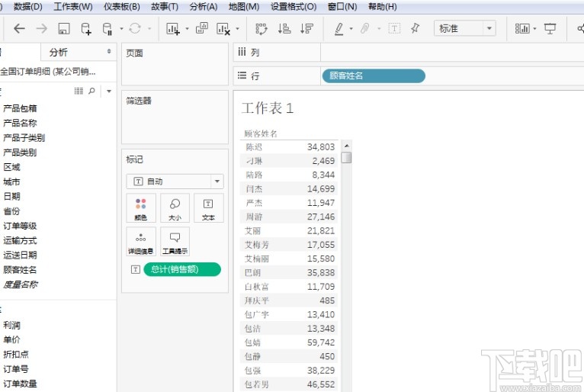Click the swap rows and columns icon

262,29
